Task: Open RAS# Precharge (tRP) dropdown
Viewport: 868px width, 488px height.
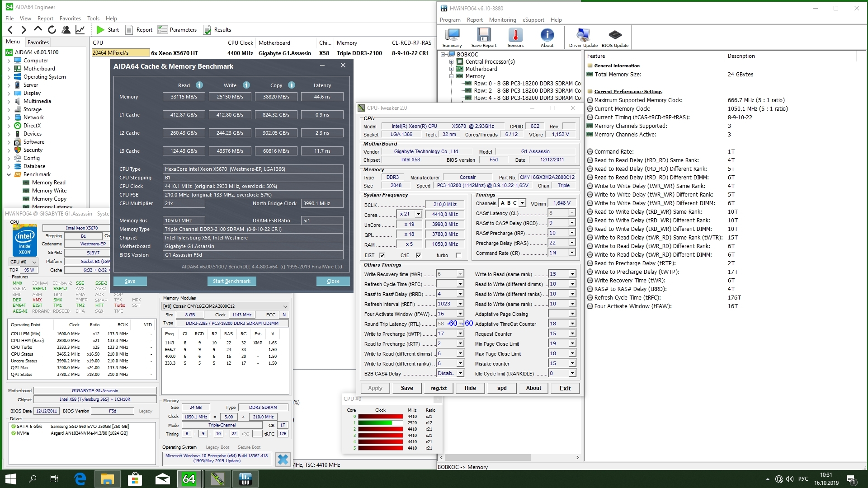Action: point(572,233)
